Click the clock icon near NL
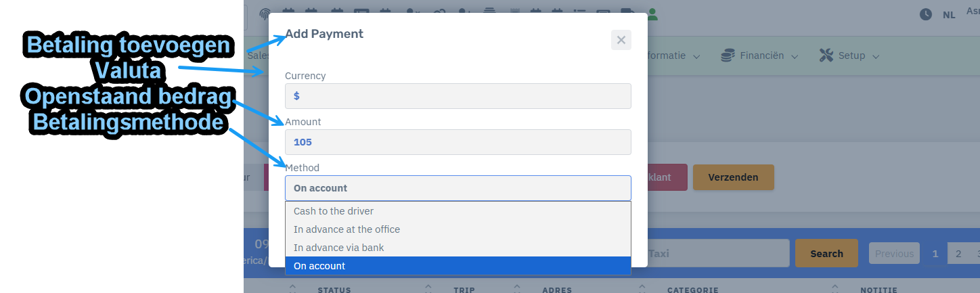This screenshot has width=980, height=293. pos(926,14)
